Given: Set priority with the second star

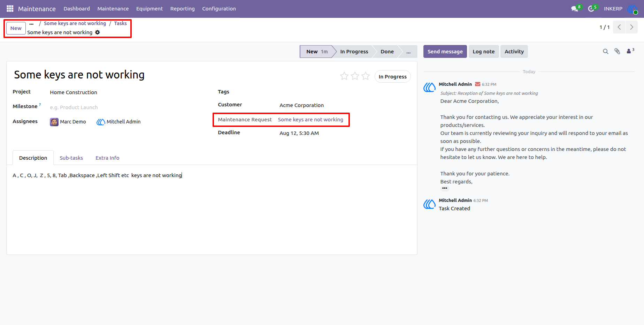Looking at the screenshot, I should 355,76.
